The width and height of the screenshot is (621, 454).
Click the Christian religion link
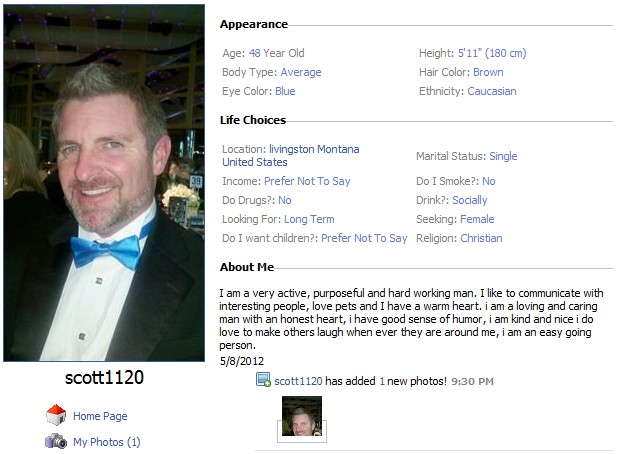[481, 238]
